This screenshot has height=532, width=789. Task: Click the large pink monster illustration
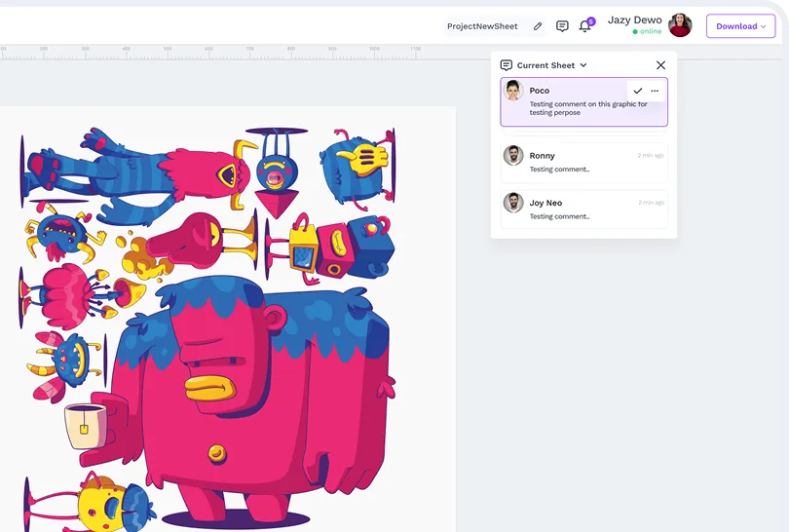[251, 402]
